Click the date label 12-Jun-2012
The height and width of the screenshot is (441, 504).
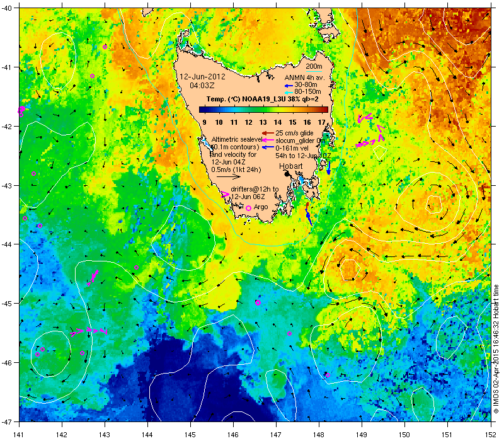click(202, 77)
